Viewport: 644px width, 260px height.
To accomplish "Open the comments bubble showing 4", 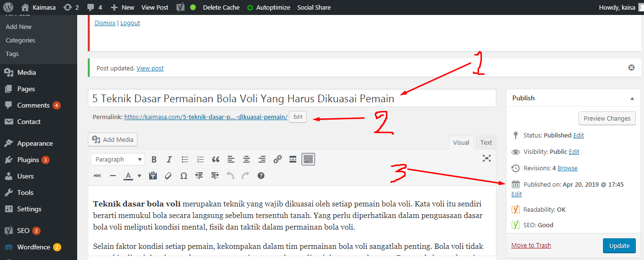I will pos(94,7).
